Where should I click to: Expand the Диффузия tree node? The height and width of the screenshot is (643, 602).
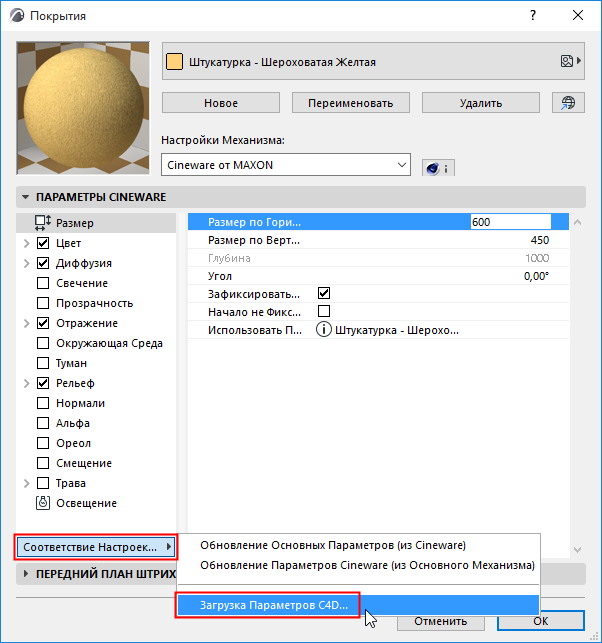click(27, 263)
